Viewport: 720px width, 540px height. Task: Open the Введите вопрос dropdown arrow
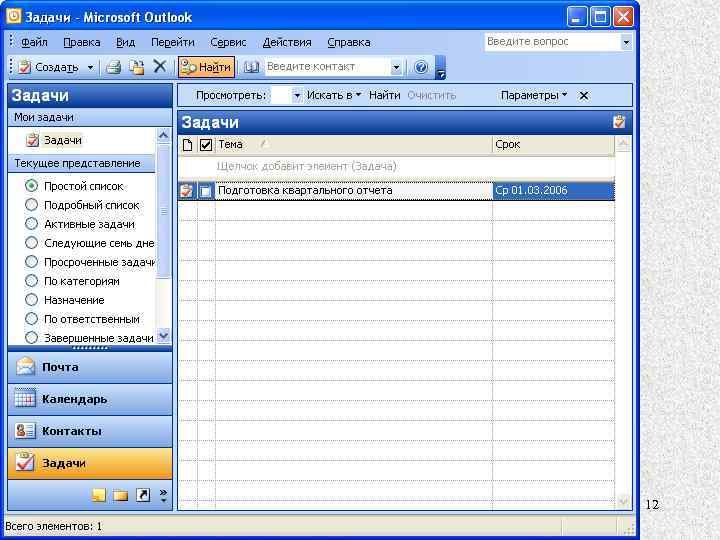(626, 42)
